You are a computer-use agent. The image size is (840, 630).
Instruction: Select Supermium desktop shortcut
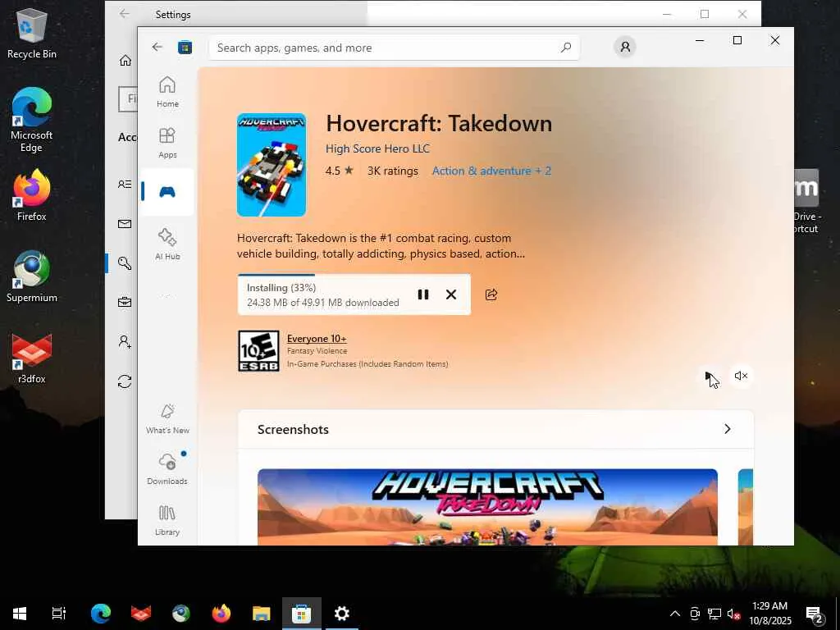click(32, 276)
